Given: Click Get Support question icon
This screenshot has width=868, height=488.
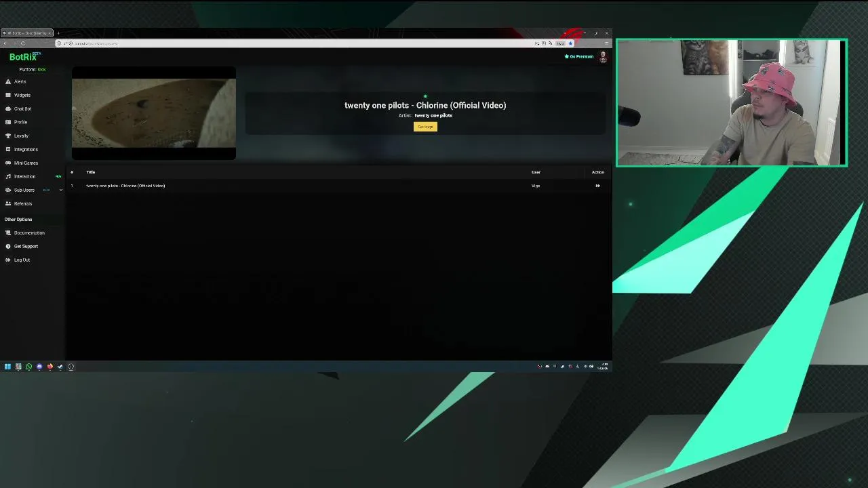Looking at the screenshot, I should [8, 246].
